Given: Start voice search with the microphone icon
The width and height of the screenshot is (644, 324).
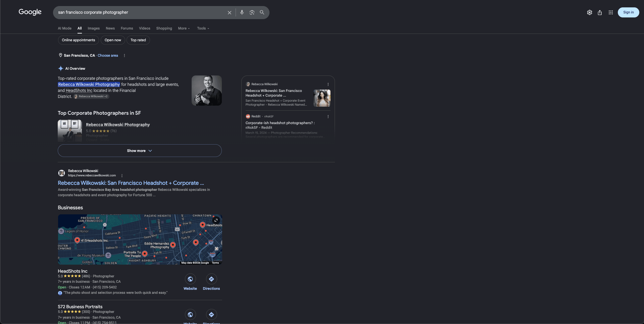Looking at the screenshot, I should click(x=242, y=12).
